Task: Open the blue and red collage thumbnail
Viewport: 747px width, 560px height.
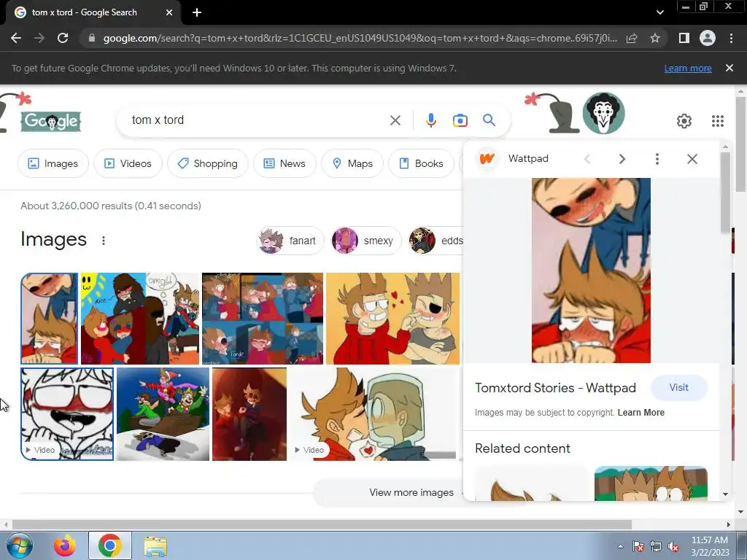Action: click(263, 319)
